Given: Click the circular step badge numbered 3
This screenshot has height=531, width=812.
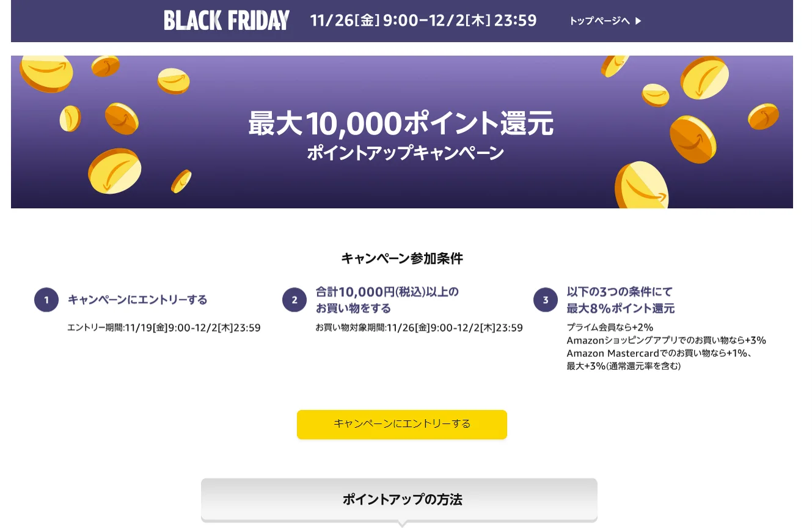Looking at the screenshot, I should [545, 300].
